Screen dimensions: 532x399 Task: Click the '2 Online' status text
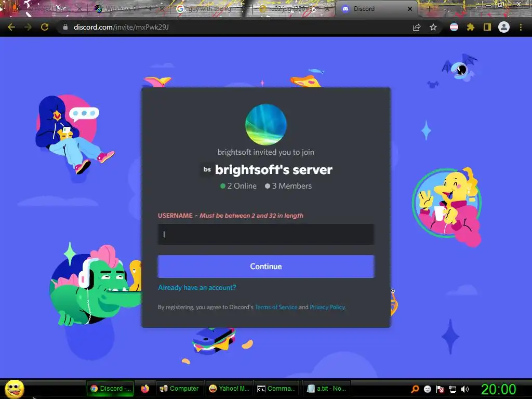pos(238,186)
